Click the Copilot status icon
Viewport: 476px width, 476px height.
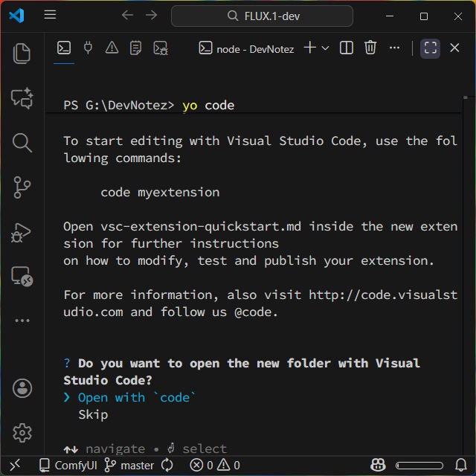coord(378,466)
